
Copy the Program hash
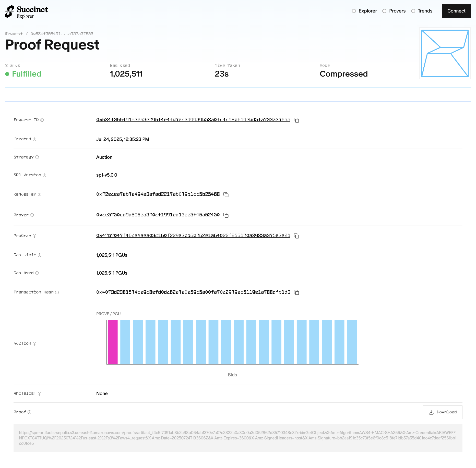click(296, 236)
